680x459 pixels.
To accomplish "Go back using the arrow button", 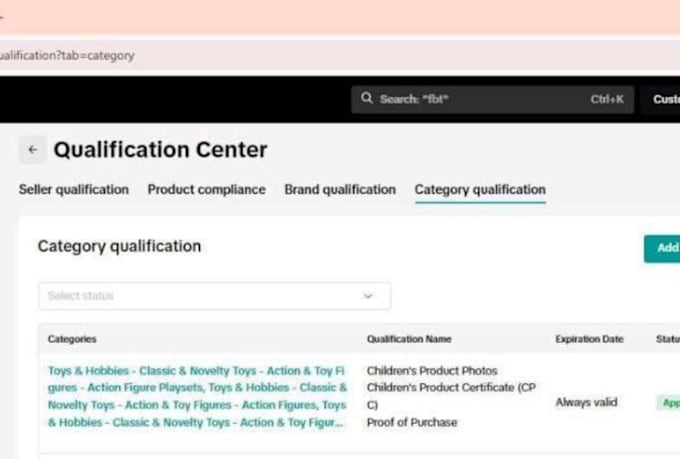I will coord(33,150).
